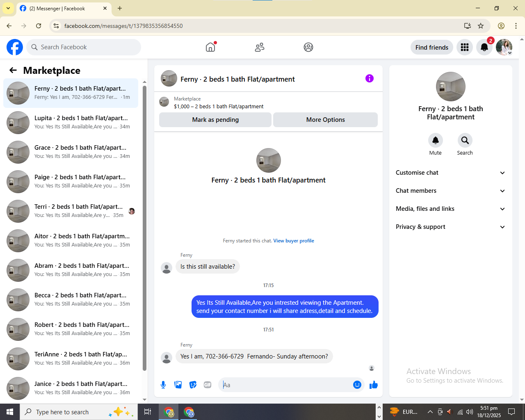
Task: Open the apps grid menu icon
Action: click(465, 47)
